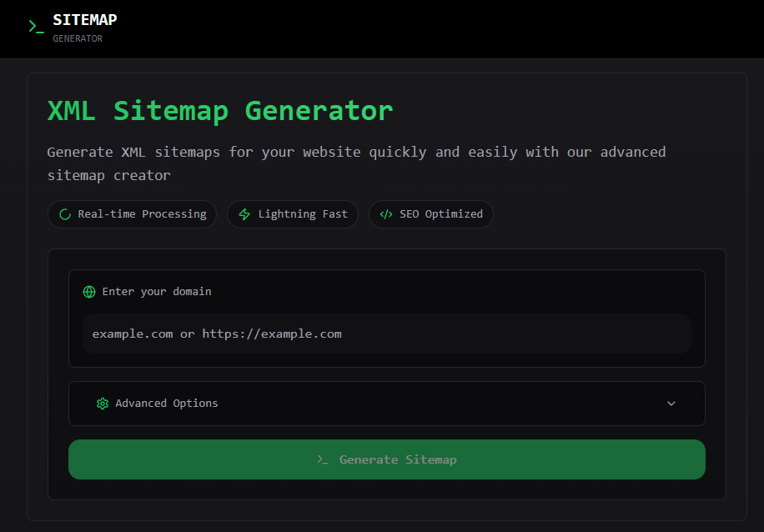Viewport: 764px width, 532px height.
Task: Expand the Advanced Options section
Action: pos(167,404)
